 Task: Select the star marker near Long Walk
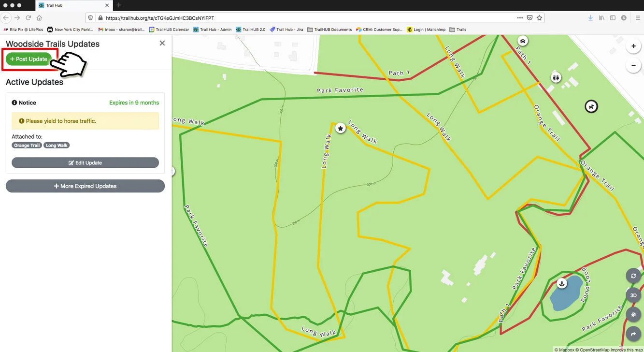pos(341,129)
